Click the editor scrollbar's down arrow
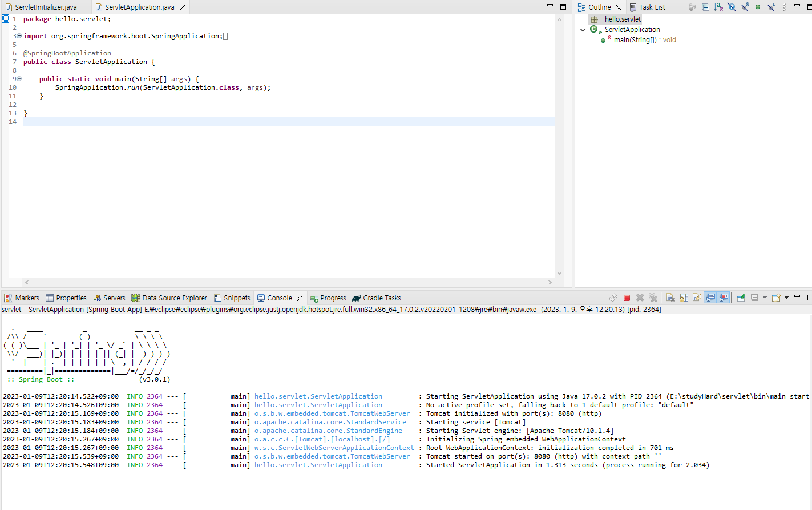812x510 pixels. pyautogui.click(x=559, y=273)
